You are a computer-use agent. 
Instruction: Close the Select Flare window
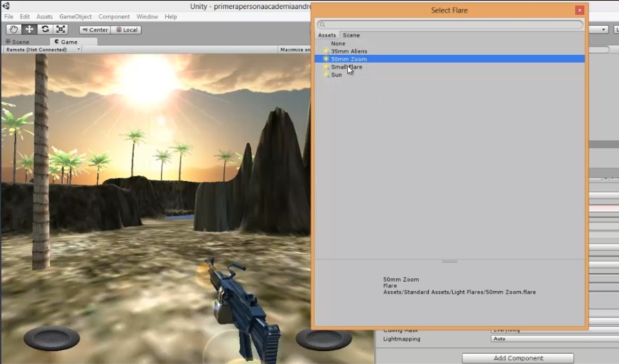tap(579, 10)
